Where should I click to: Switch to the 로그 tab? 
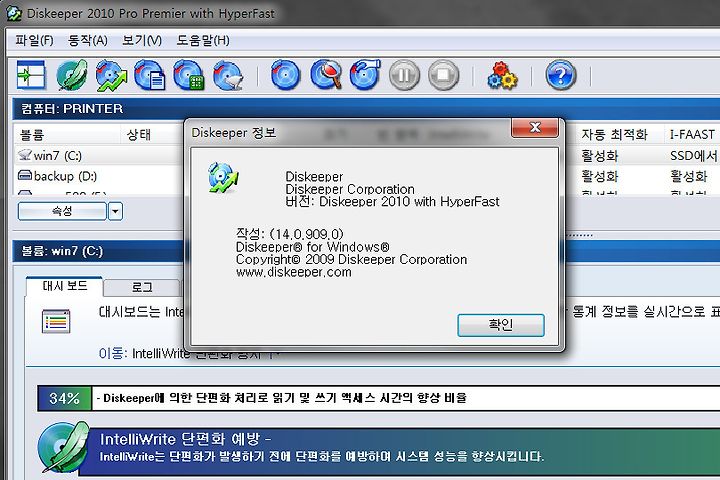click(142, 288)
